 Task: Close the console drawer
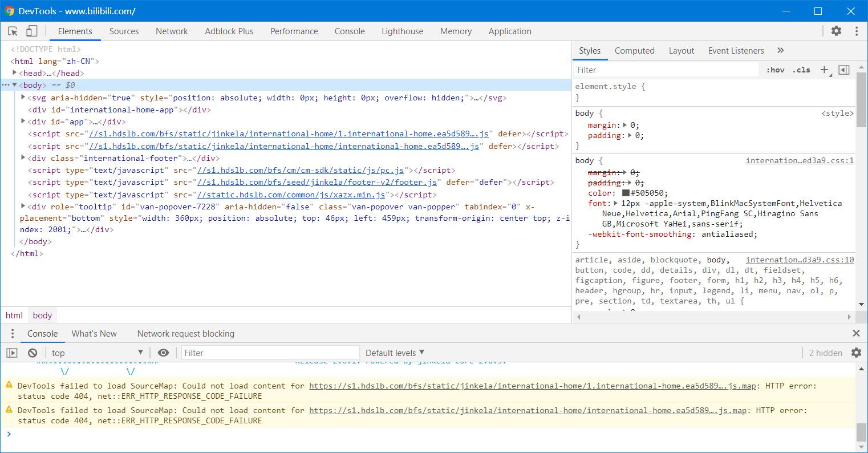pyautogui.click(x=856, y=333)
